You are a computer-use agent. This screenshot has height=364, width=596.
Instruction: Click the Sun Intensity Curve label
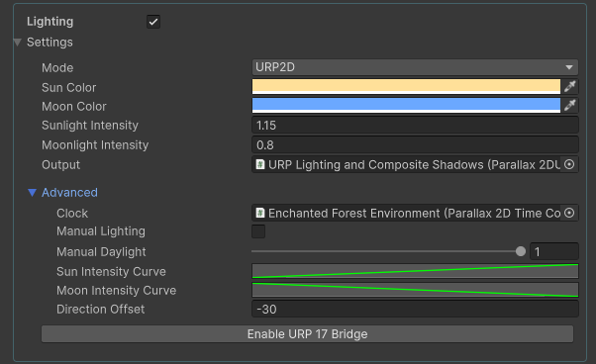pos(111,272)
